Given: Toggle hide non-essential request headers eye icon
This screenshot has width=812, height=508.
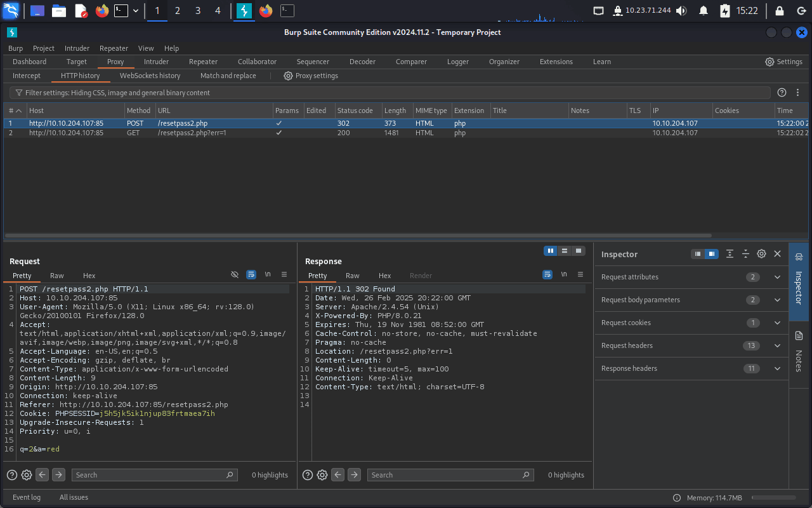Looking at the screenshot, I should (235, 274).
